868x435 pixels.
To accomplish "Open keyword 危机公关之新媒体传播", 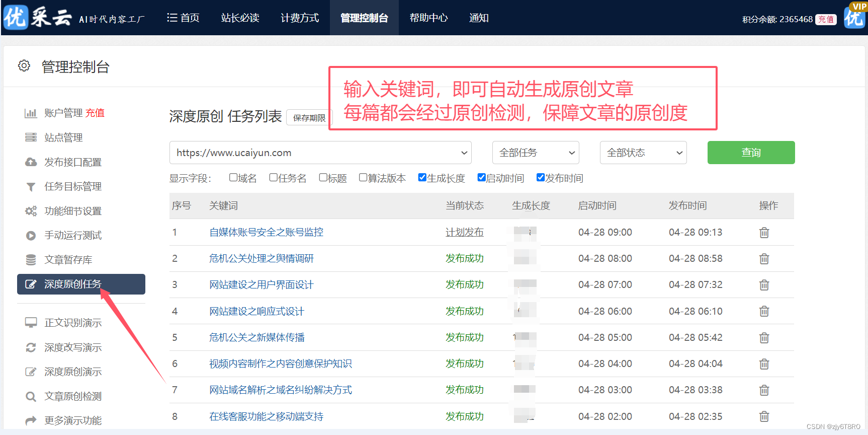I will (x=257, y=337).
